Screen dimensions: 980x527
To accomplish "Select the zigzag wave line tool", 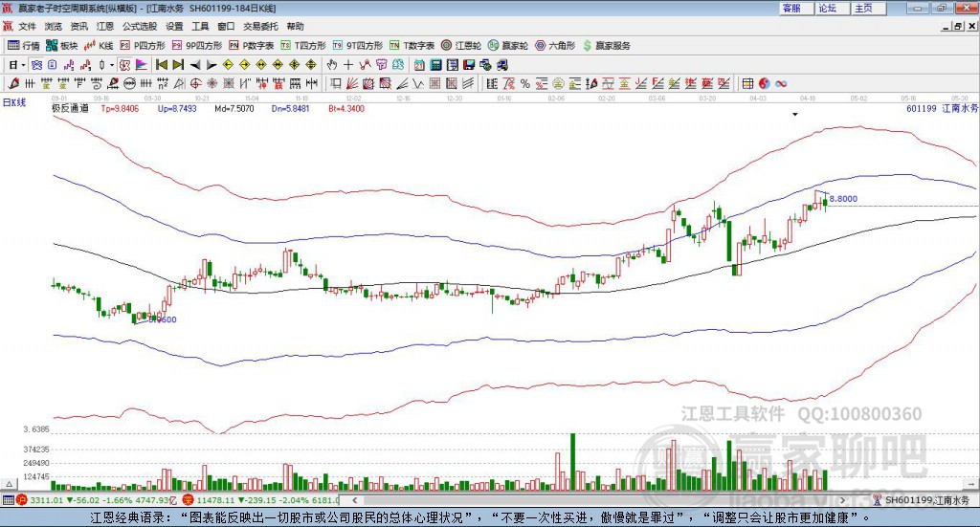I will coord(418,83).
